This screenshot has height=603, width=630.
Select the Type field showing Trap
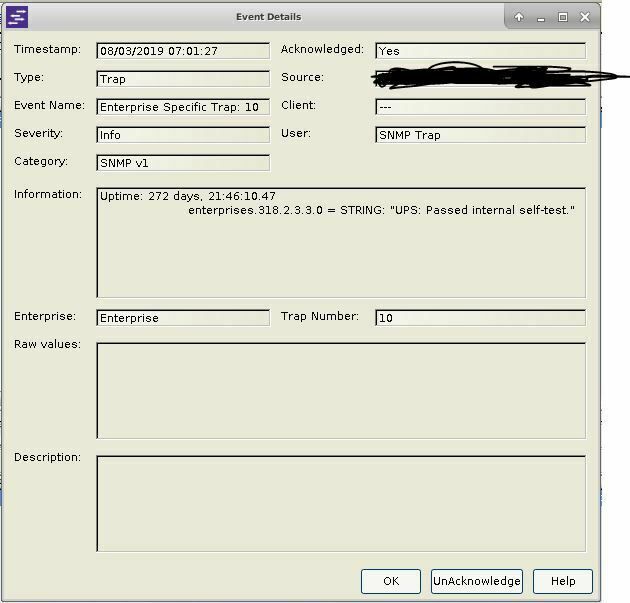pyautogui.click(x=183, y=79)
